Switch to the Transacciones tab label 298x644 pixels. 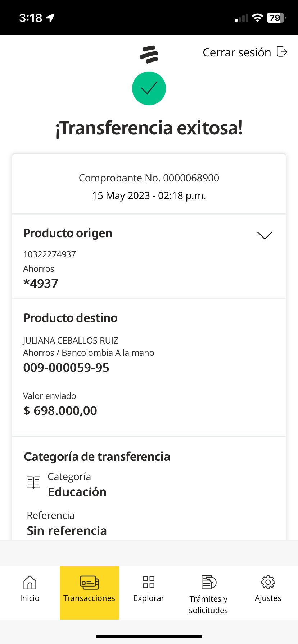pyautogui.click(x=89, y=598)
